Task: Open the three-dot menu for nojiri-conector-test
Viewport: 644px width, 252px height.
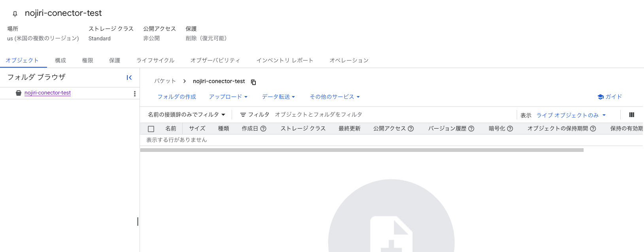Action: pyautogui.click(x=135, y=93)
